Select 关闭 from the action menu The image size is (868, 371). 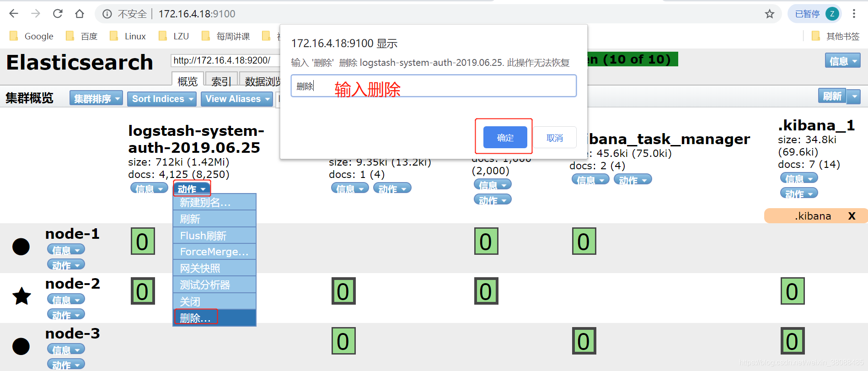tap(214, 301)
